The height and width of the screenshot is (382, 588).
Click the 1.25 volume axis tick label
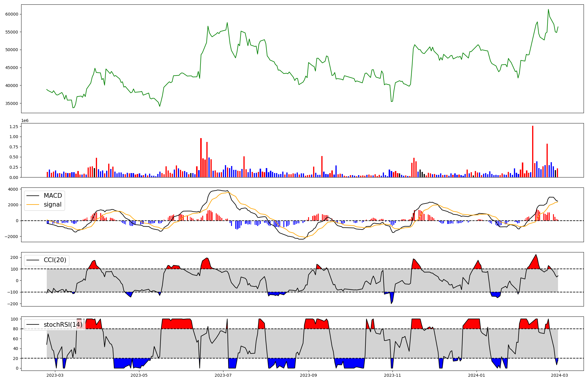[14, 127]
